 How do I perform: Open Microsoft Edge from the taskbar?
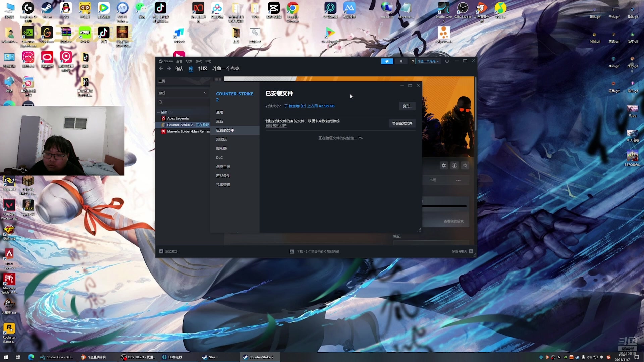coord(31,357)
